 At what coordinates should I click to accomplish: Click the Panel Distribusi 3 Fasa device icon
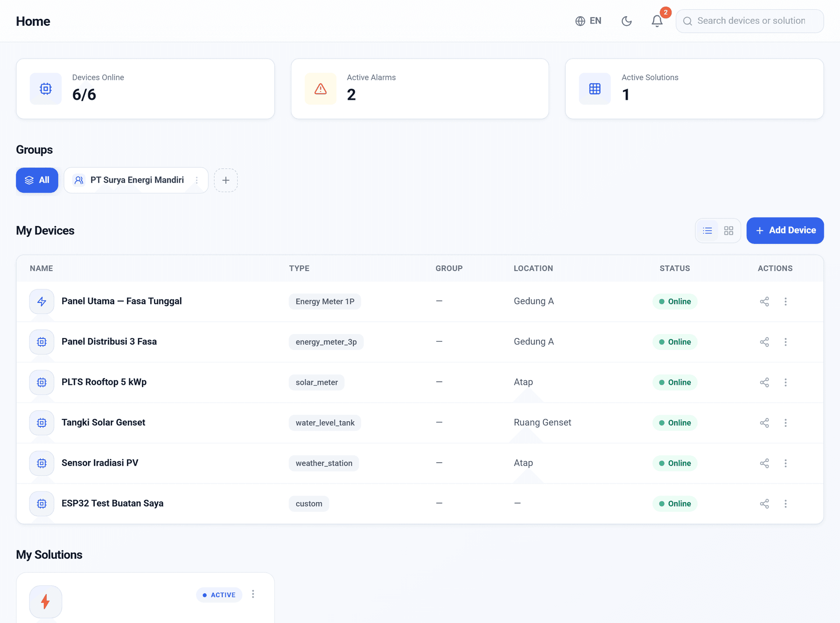point(42,342)
